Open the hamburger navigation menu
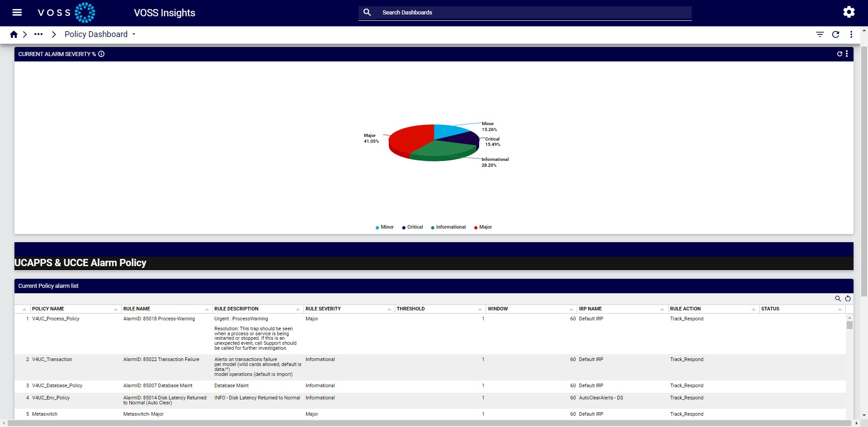Screen dimensions: 868x427 (x=17, y=13)
